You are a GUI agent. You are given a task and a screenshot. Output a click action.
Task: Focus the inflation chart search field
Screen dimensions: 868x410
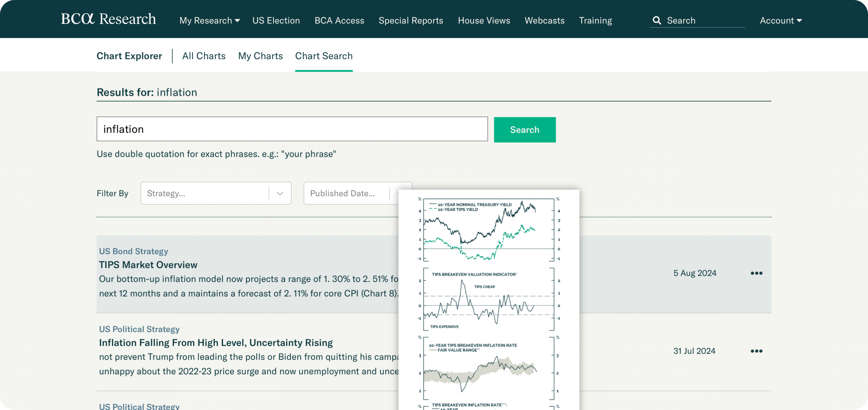coord(292,129)
